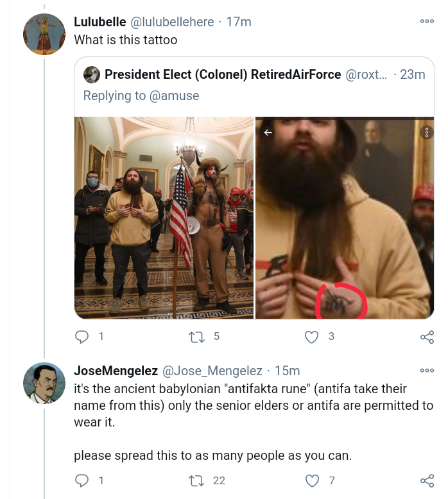Open more options on Lulubelle's tweet
Viewport: 448px width, 499px height.
coord(426,22)
